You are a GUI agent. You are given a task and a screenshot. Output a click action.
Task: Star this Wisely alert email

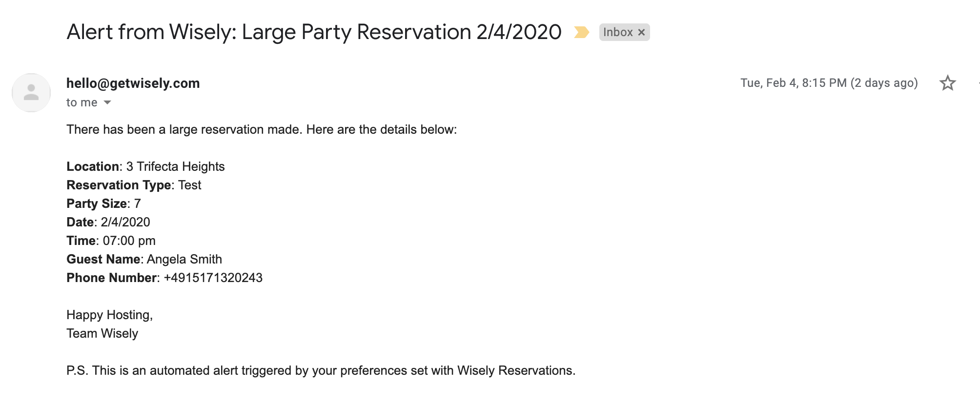tap(947, 83)
